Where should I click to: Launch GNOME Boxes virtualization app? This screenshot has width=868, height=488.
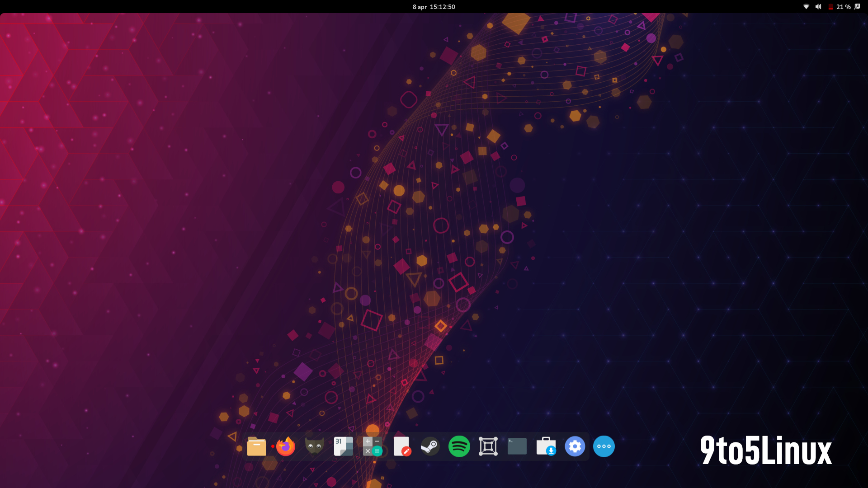(x=488, y=446)
